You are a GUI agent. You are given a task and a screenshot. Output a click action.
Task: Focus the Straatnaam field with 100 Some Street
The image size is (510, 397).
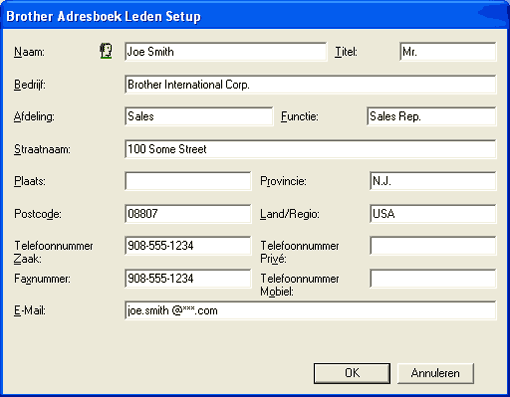tap(310, 149)
